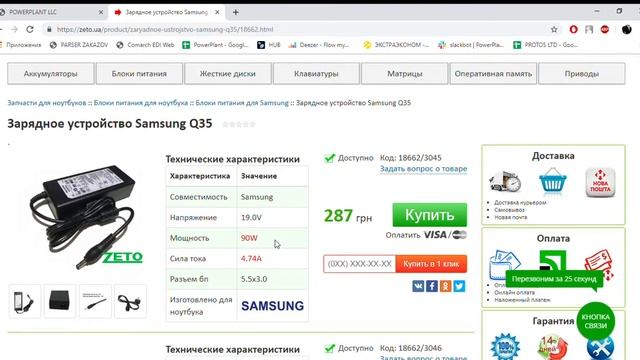
Task: Click the 19.0V voltage value
Action: pos(251,218)
